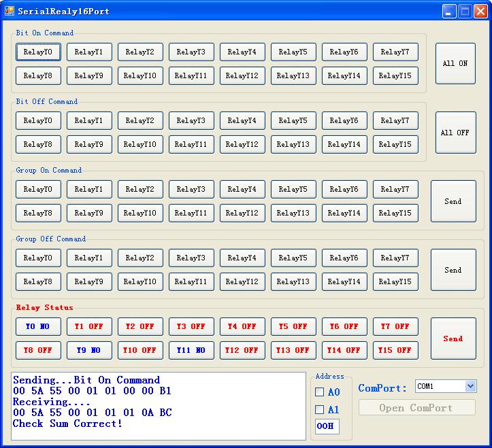
Task: Click the 'Sending...Bit On Command' log line
Action: pos(86,380)
